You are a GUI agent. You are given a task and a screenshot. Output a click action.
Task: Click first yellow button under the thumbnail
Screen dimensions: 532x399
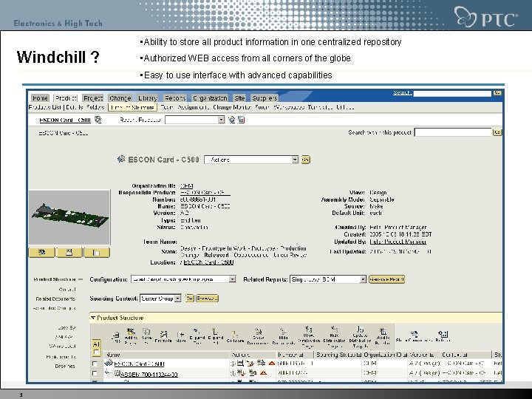pyautogui.click(x=41, y=253)
